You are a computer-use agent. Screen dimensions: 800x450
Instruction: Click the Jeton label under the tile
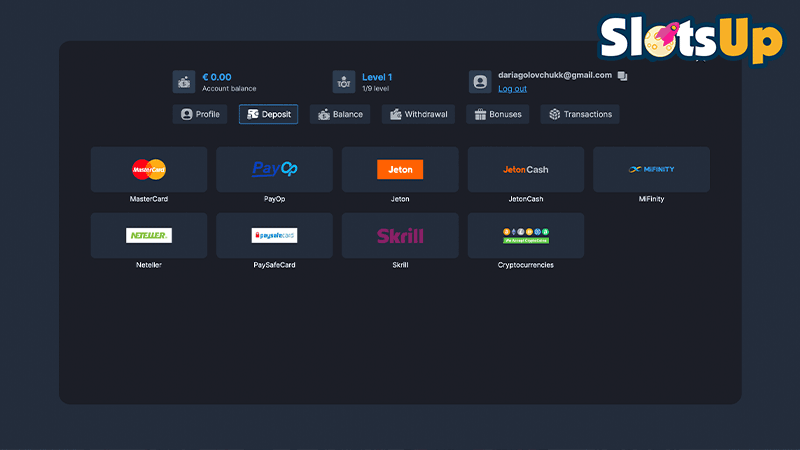coord(400,199)
